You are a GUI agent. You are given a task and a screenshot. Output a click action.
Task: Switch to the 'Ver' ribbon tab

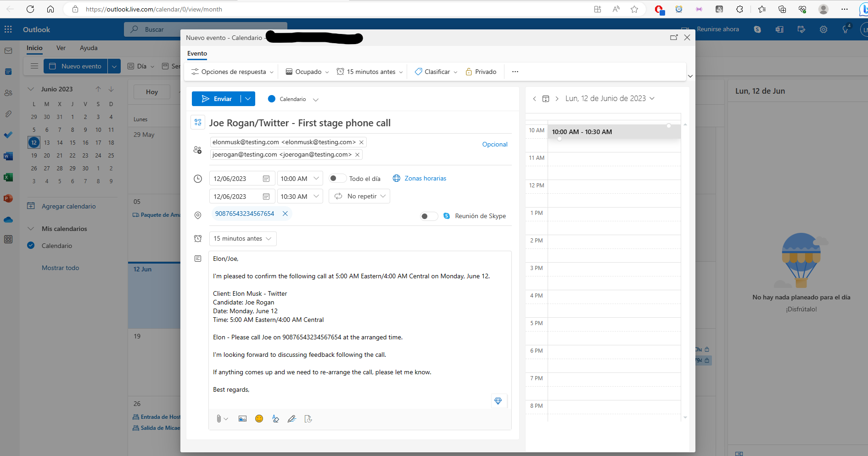pyautogui.click(x=61, y=48)
